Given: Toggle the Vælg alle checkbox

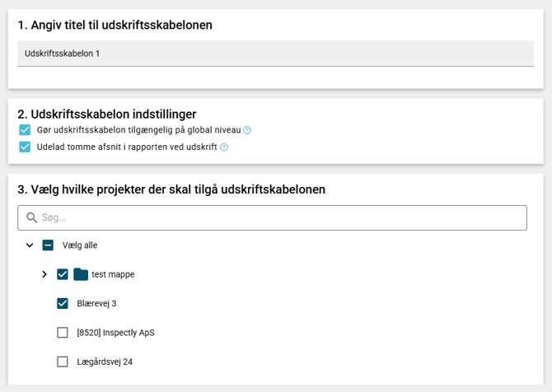Looking at the screenshot, I should point(48,245).
